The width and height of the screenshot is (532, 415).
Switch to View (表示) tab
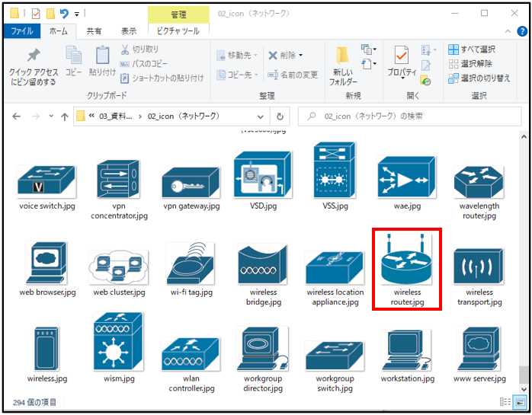tap(129, 31)
